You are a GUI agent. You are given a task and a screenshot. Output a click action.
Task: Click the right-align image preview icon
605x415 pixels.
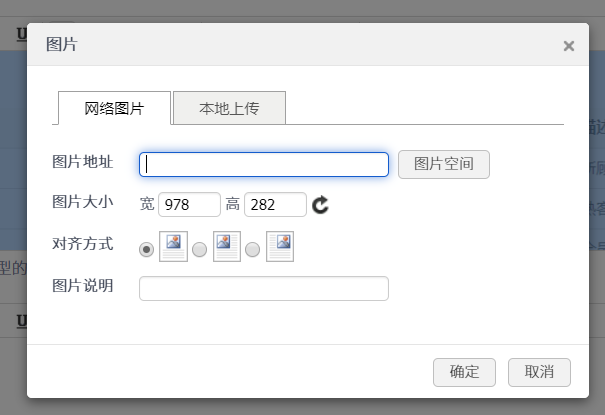pos(279,246)
